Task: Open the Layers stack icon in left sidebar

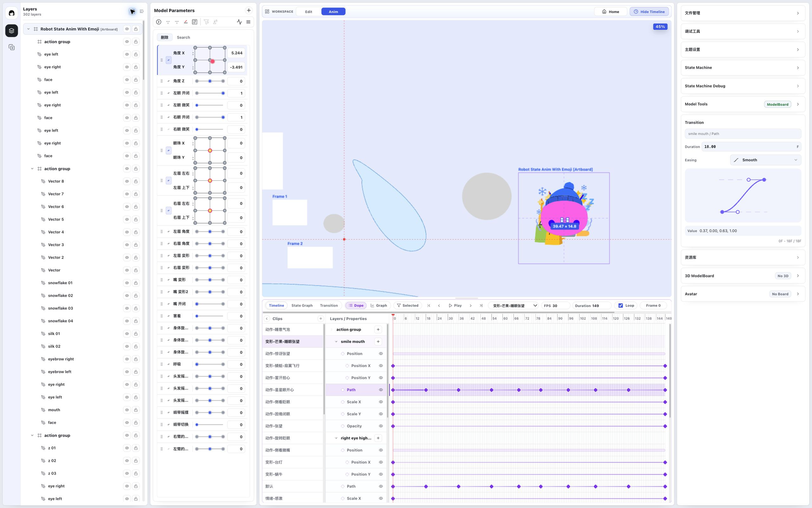Action: coord(11,30)
